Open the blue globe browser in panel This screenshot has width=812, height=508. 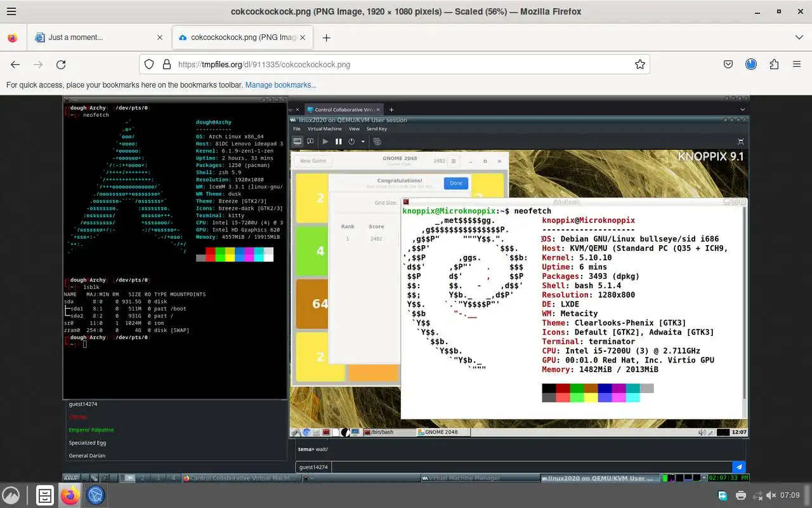coord(95,495)
